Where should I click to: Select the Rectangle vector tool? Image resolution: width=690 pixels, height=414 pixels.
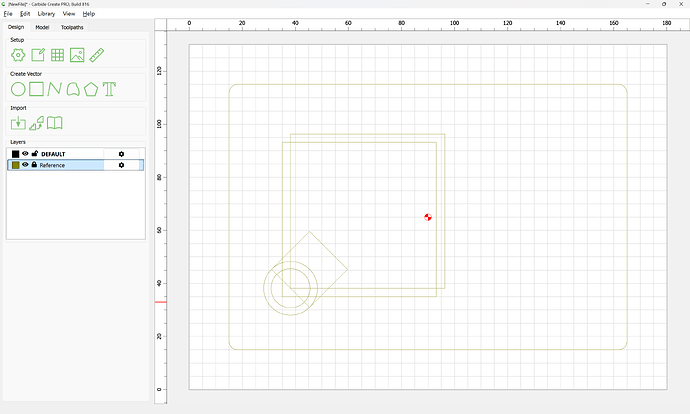pyautogui.click(x=36, y=89)
